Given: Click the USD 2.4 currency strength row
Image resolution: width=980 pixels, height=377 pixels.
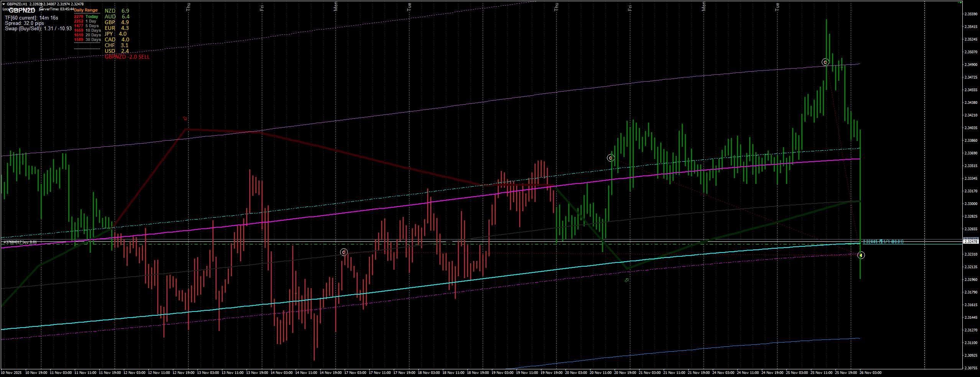Looking at the screenshot, I should [x=117, y=51].
